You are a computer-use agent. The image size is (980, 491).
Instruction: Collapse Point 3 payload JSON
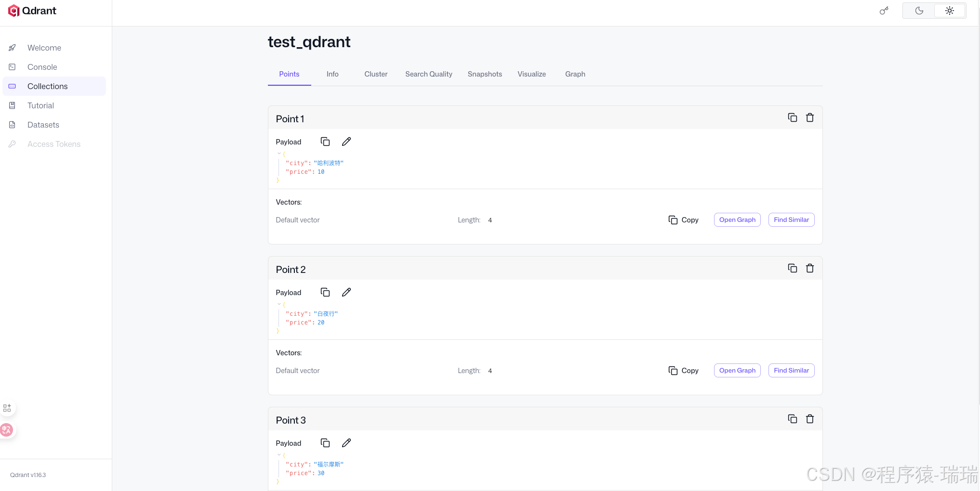279,455
